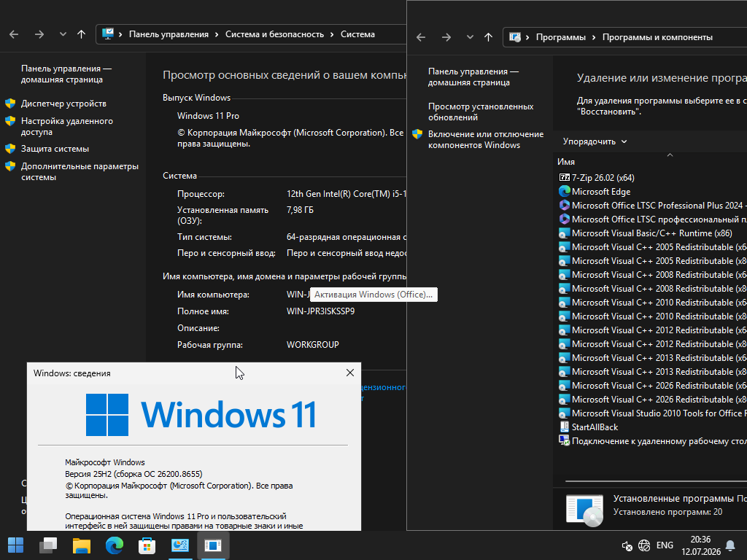
Task: Click network globe tray icon
Action: tap(644, 545)
